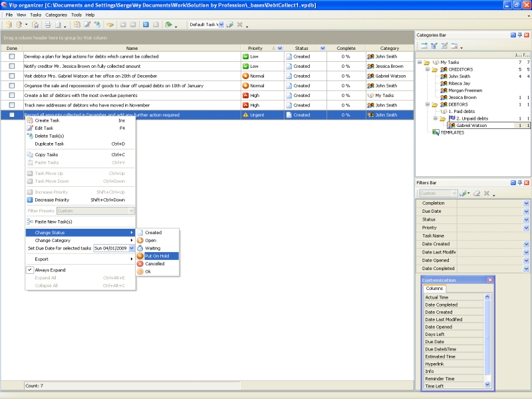Image resolution: width=532 pixels, height=399 pixels.
Task: Click the first icon in the Categories Bar toolbar
Action: (423, 46)
